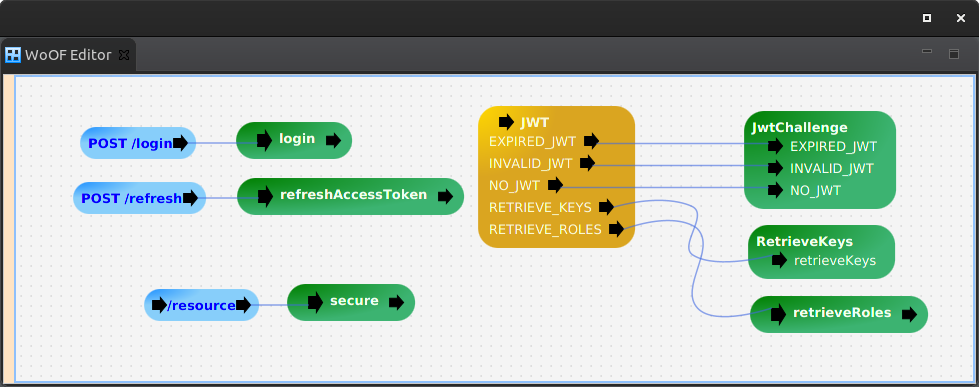Select NO_JWT text in the JWT node

514,185
